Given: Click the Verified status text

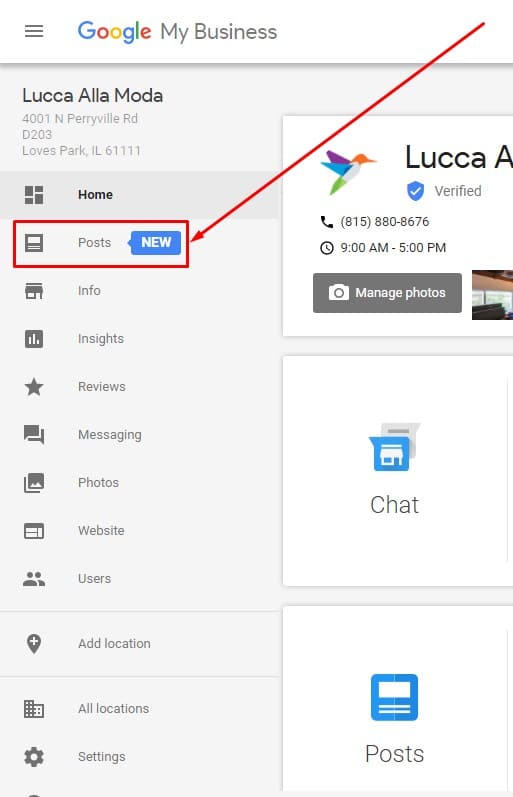Looking at the screenshot, I should coord(458,191).
